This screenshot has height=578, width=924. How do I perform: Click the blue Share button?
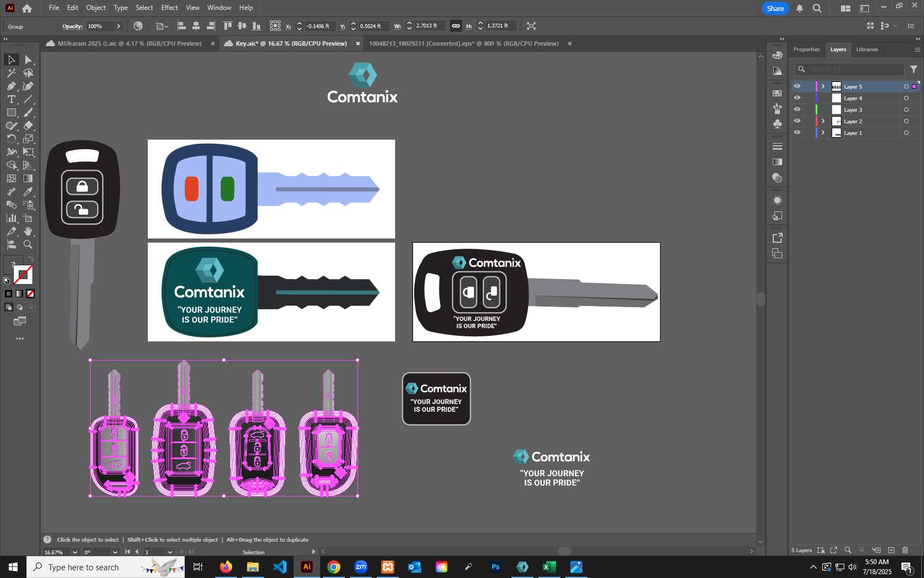coord(775,8)
